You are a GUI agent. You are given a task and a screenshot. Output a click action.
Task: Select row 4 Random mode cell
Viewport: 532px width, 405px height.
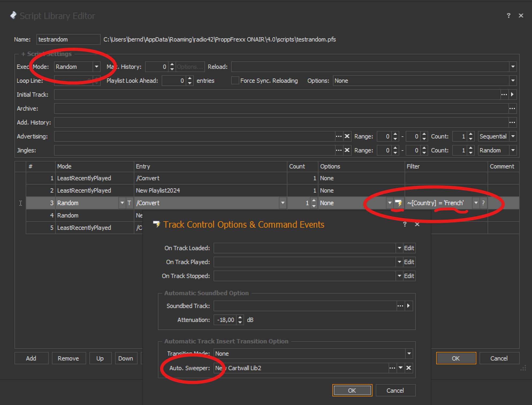[94, 215]
